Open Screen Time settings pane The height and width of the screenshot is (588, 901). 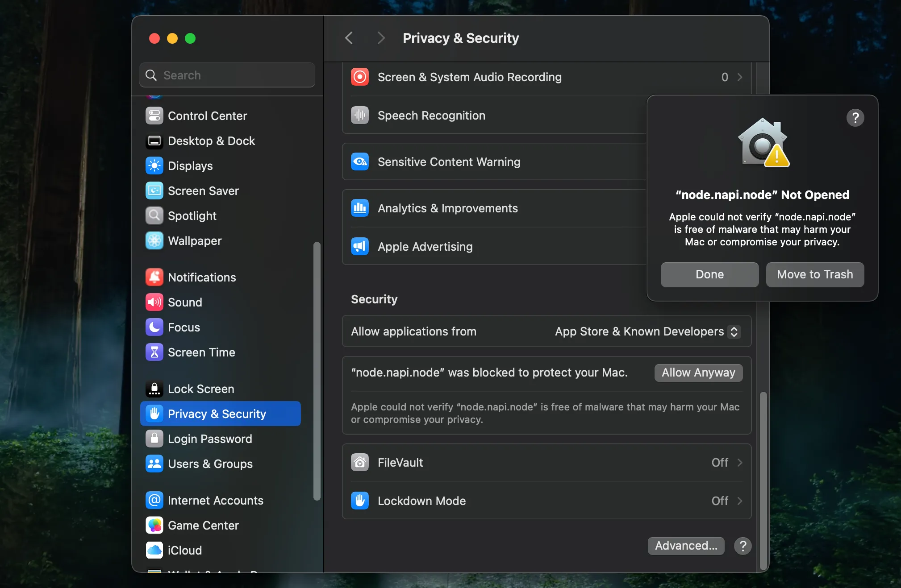(221, 352)
